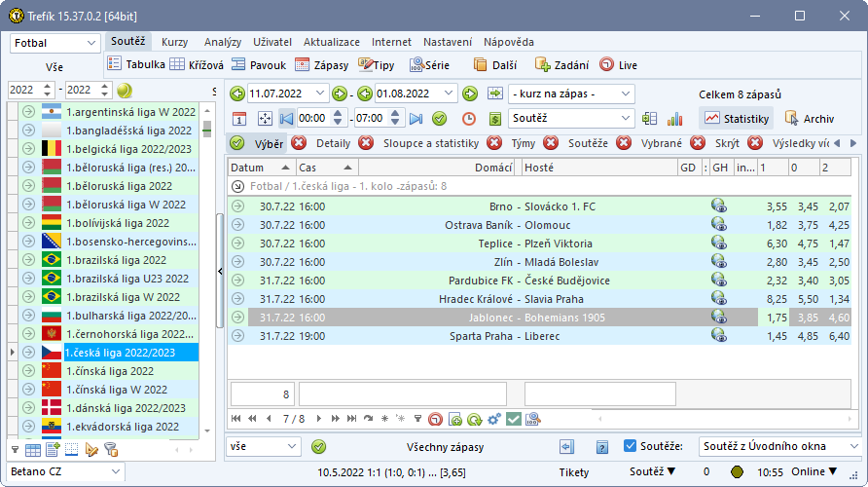
Task: Click the gears settings icon in match navigator
Action: [493, 420]
